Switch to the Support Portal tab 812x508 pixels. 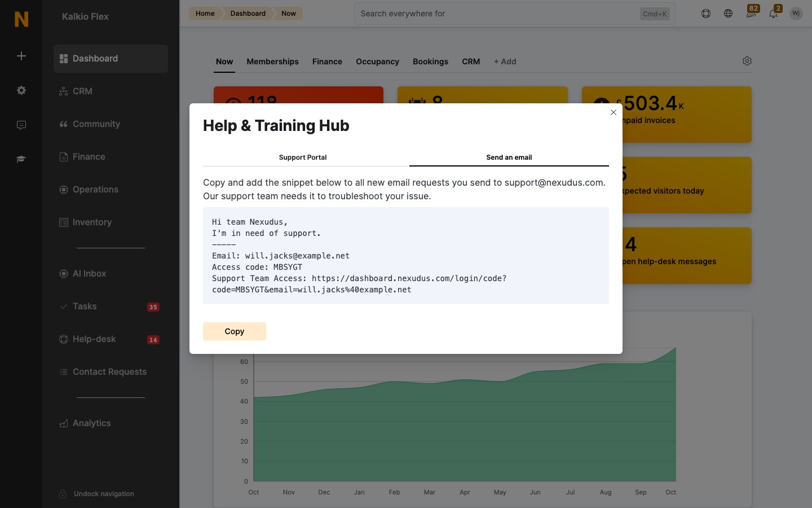tap(303, 157)
